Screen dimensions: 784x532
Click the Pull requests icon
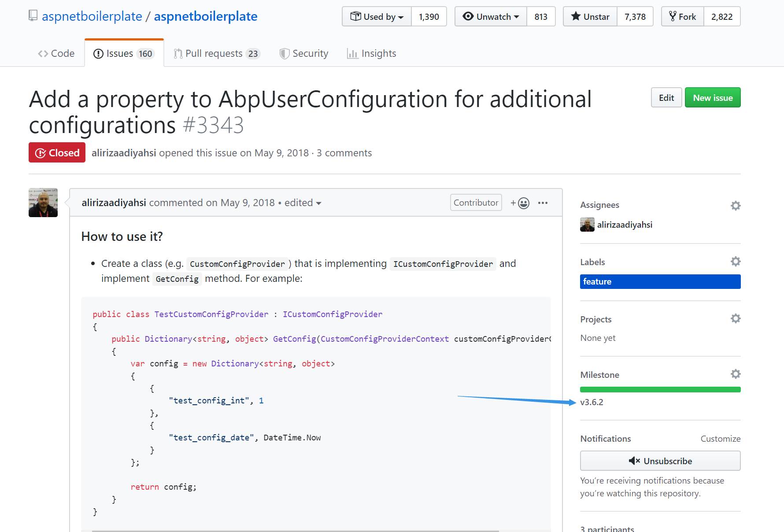(178, 53)
